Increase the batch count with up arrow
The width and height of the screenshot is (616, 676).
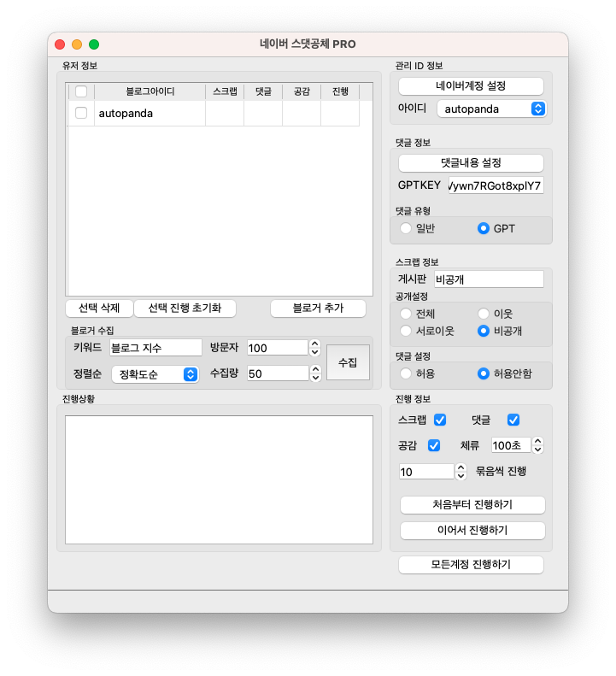click(x=461, y=467)
